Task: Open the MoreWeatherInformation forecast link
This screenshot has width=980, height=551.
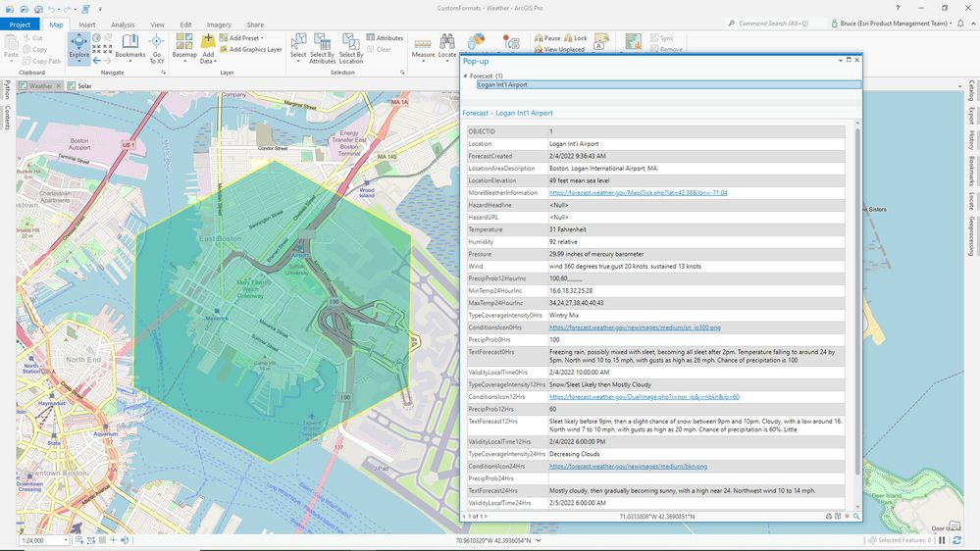Action: click(638, 193)
